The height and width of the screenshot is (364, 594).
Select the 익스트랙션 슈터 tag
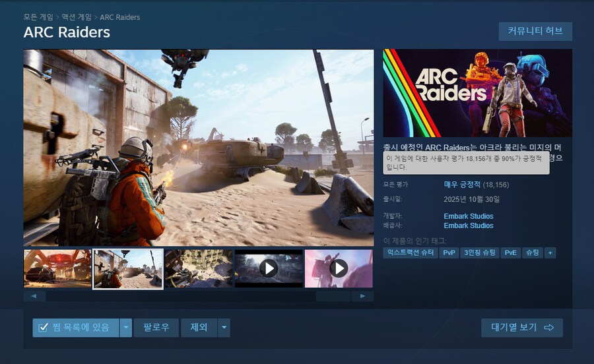click(410, 253)
